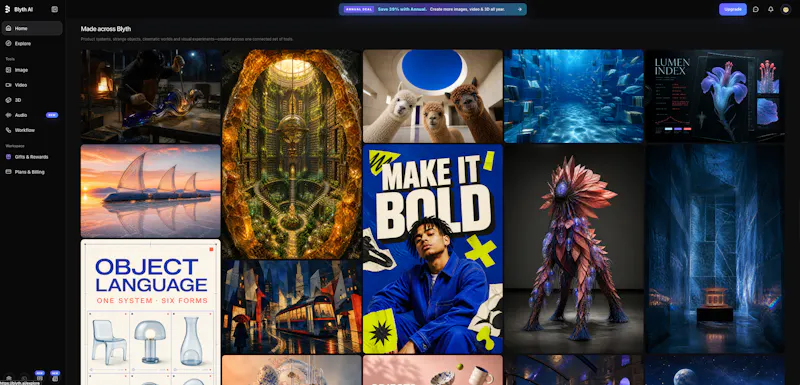Click the NEW badge beside Audio
Viewport: 800px width, 385px height.
[x=52, y=115]
